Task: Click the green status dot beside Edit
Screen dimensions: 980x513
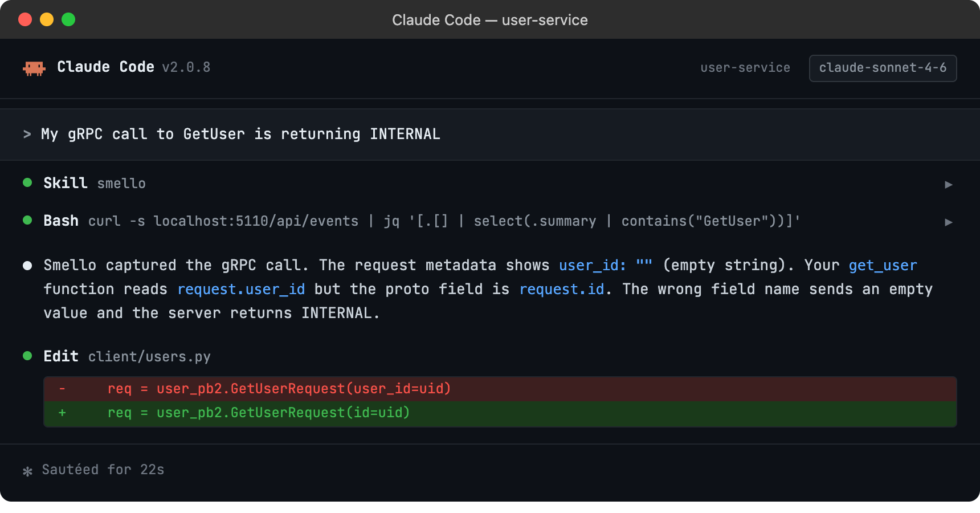Action: pyautogui.click(x=27, y=356)
